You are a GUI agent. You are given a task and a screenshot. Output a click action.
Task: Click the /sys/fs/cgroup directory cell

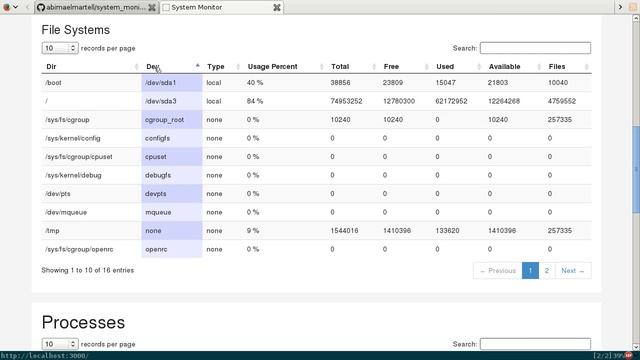pos(91,120)
